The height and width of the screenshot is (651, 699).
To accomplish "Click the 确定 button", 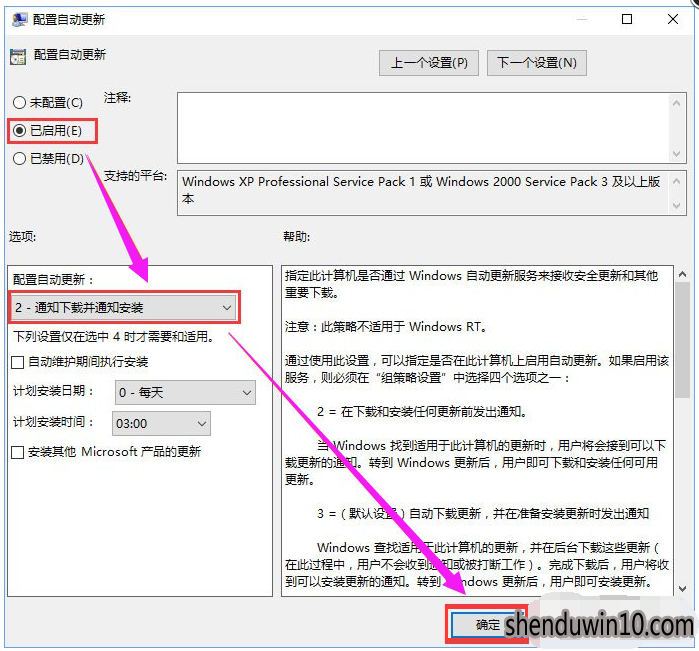I will click(488, 625).
